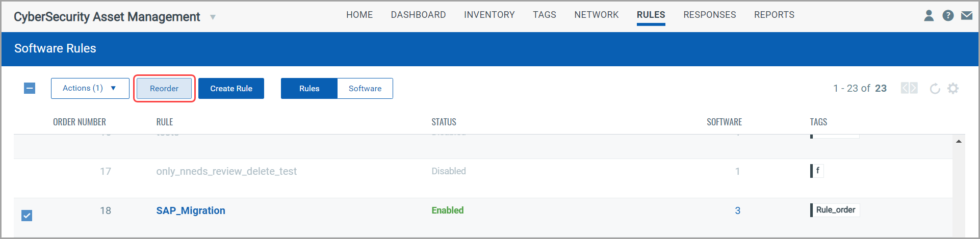Open the HOME tab
This screenshot has width=980, height=239.
pyautogui.click(x=359, y=15)
